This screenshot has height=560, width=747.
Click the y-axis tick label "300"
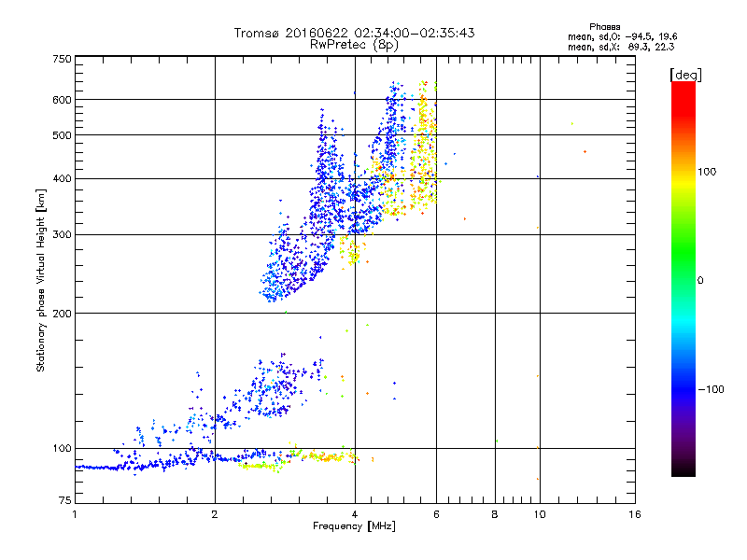(62, 235)
